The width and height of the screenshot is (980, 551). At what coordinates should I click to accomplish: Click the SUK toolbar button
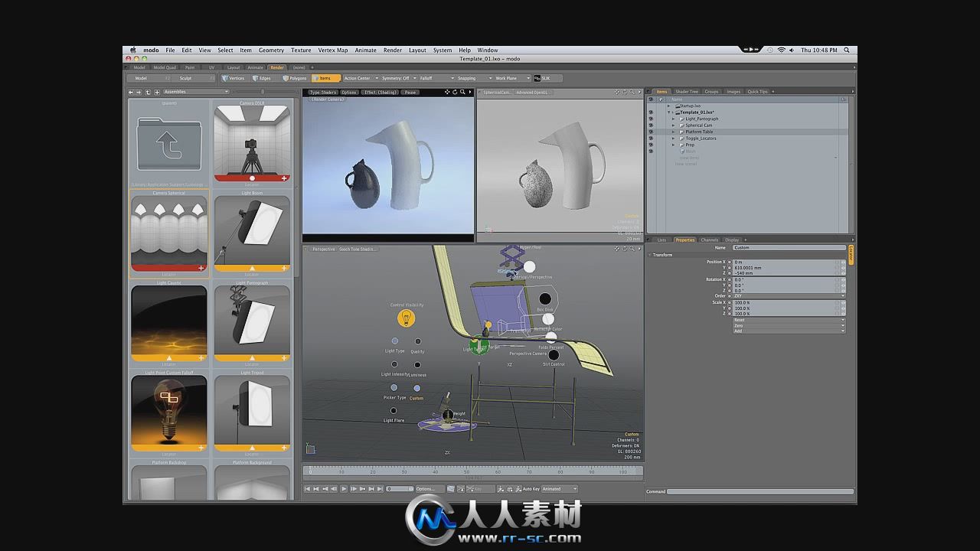pos(547,78)
